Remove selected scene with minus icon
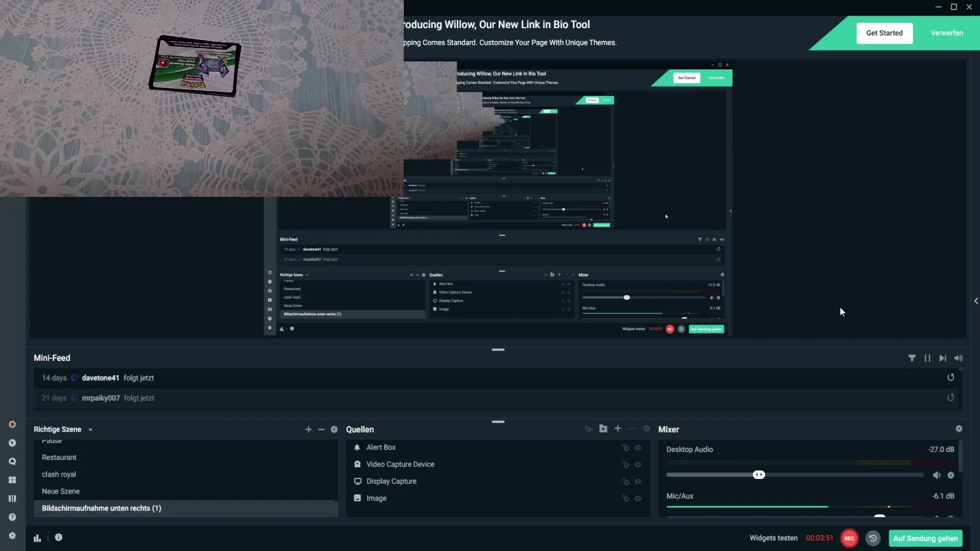The height and width of the screenshot is (551, 980). 321,430
